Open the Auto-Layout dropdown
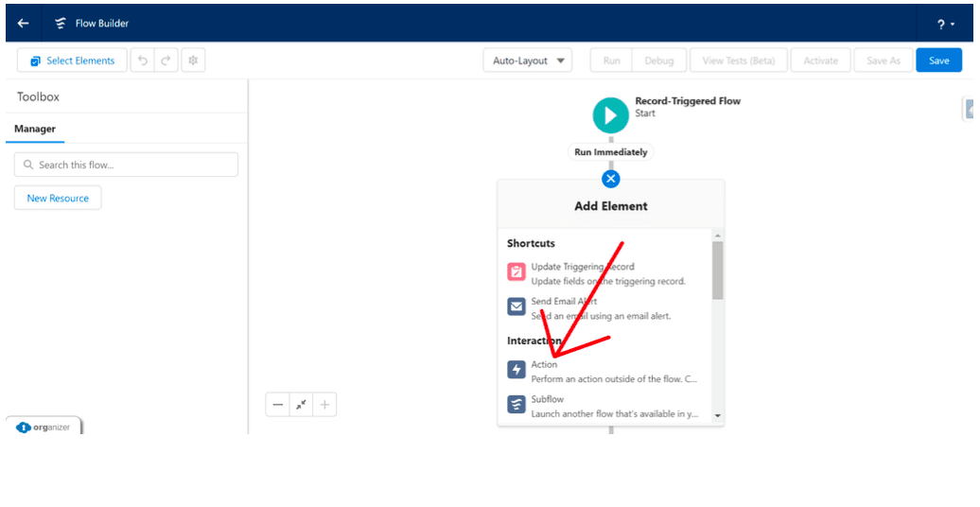 [527, 61]
